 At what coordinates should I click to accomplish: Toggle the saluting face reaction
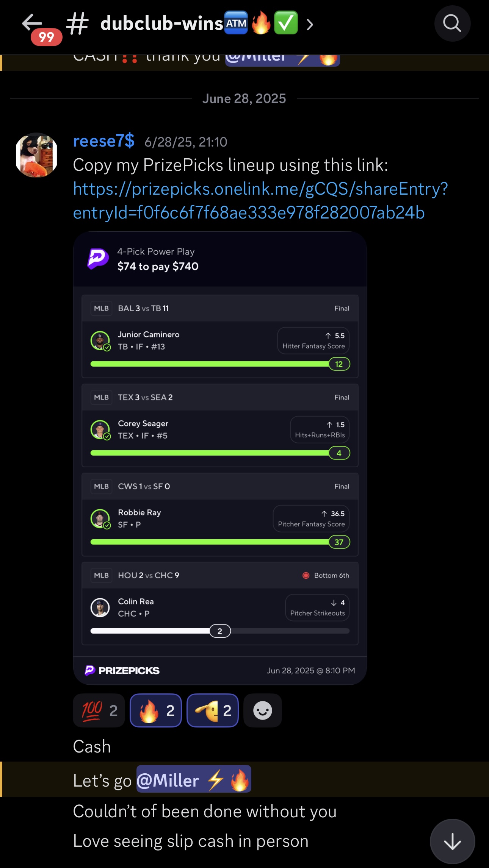point(213,710)
